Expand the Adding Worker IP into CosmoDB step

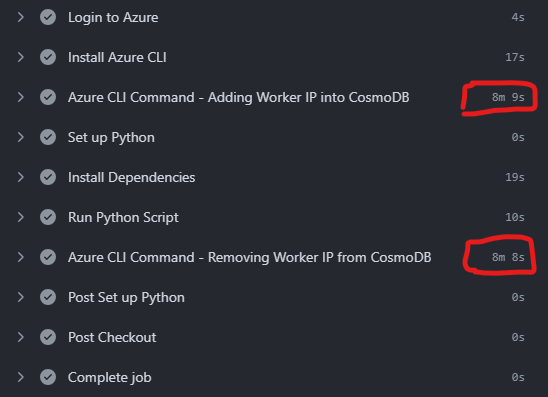pyautogui.click(x=21, y=97)
